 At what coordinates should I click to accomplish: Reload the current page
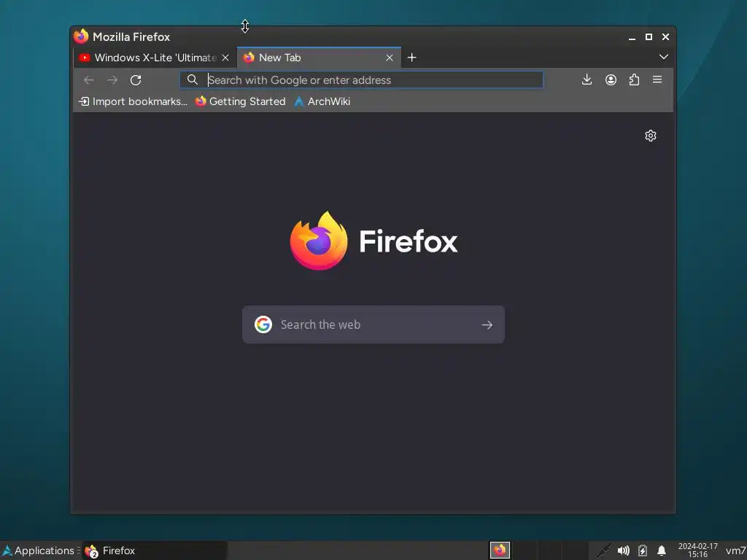(136, 80)
